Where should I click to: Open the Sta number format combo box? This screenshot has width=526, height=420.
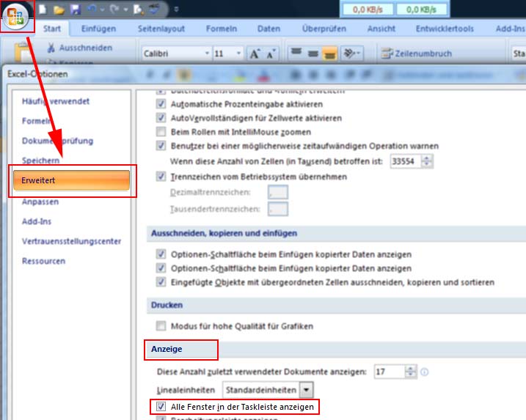(518, 54)
